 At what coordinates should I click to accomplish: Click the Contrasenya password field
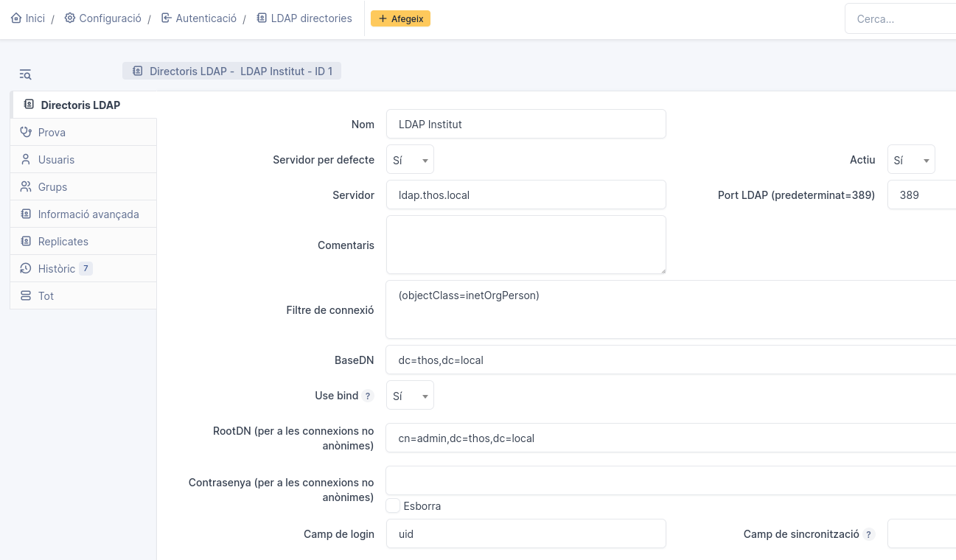(671, 480)
